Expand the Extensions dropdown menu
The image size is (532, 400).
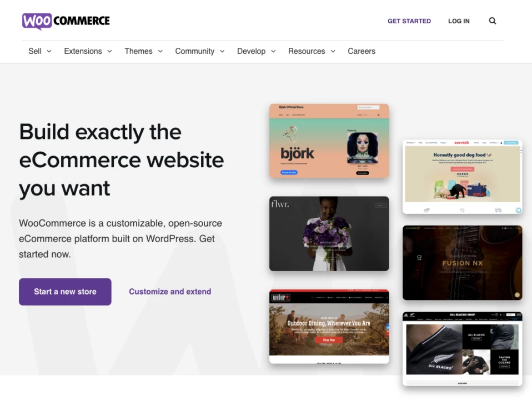[88, 51]
